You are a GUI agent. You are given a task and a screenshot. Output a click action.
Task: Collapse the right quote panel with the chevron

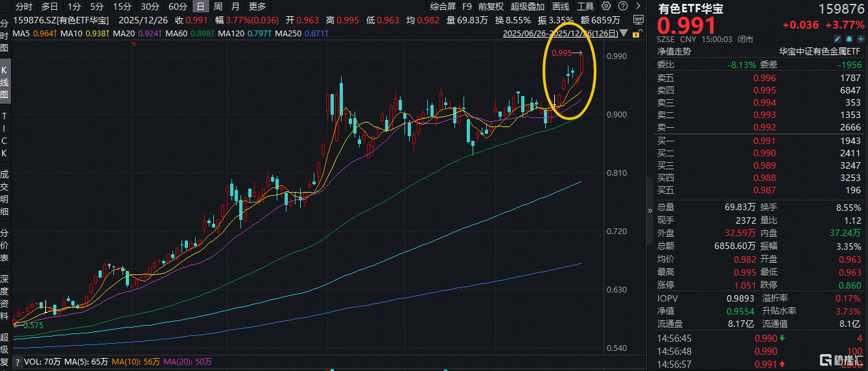(650, 211)
